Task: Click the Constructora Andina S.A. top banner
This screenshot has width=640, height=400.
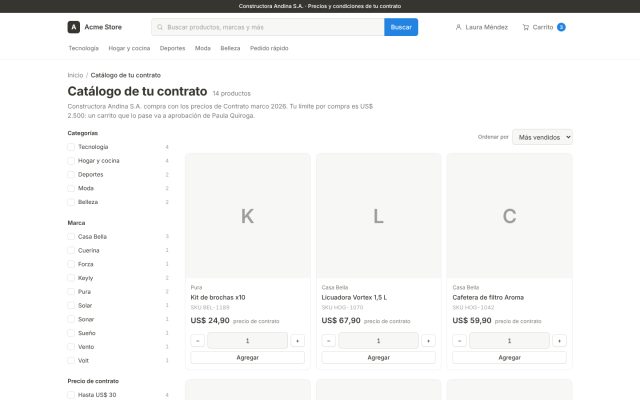Action: click(320, 6)
